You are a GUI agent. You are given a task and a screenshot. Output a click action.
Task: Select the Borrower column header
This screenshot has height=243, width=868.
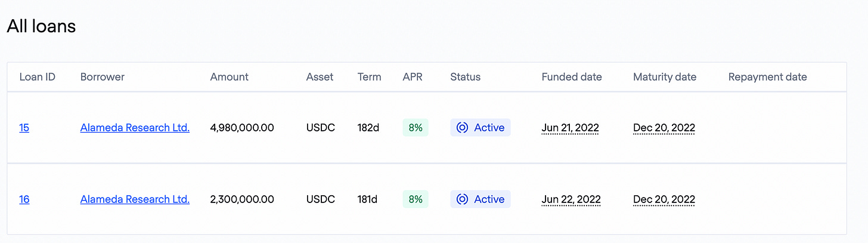tap(103, 76)
